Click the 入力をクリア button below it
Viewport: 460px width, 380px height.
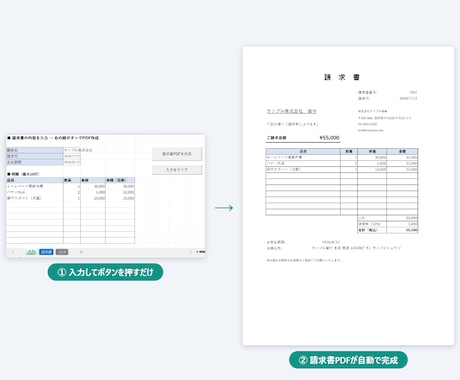[x=177, y=170]
